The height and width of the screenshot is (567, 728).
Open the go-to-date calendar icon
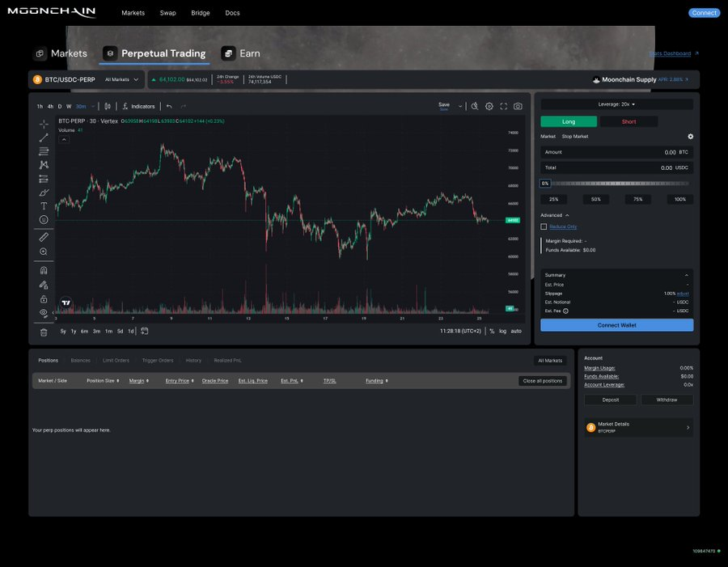[145, 331]
